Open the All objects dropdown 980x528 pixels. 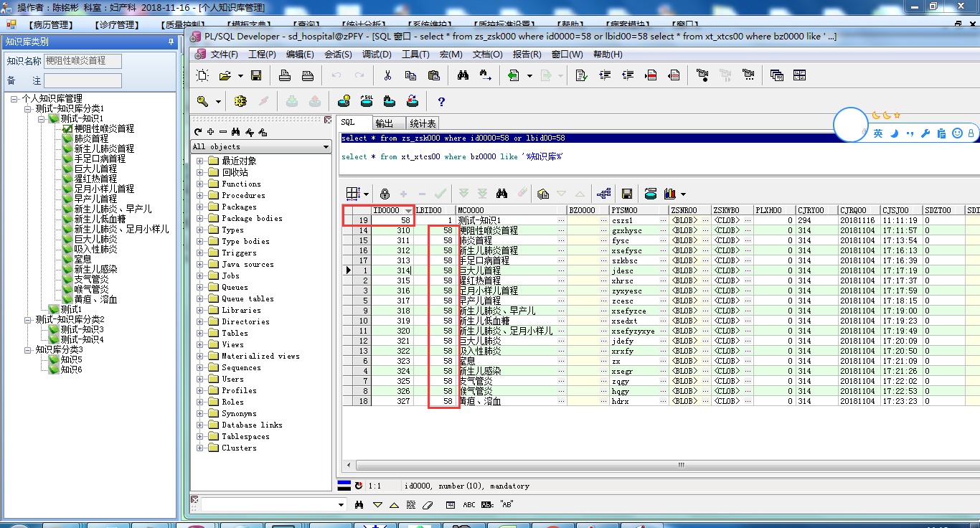[x=326, y=147]
